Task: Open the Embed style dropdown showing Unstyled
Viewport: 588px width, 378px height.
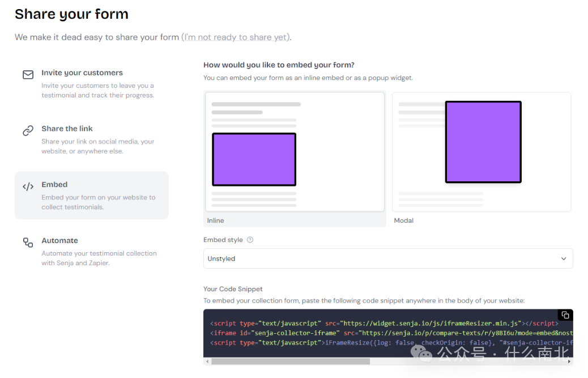Action: 388,258
